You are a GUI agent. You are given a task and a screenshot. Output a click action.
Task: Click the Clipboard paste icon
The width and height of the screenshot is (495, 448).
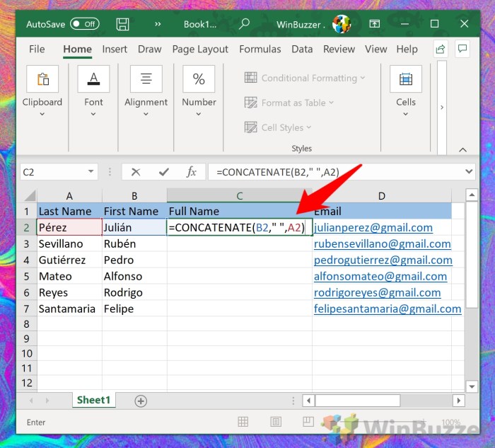[42, 79]
